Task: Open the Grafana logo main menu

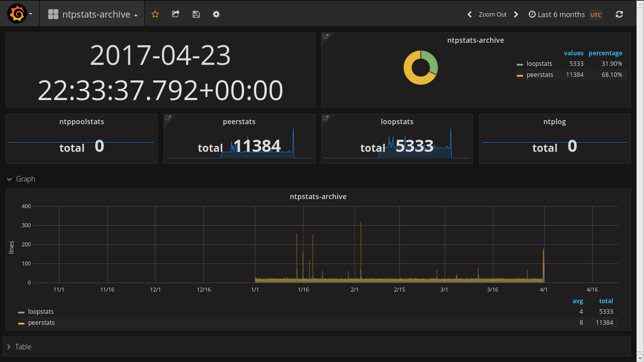Action: coord(17,14)
